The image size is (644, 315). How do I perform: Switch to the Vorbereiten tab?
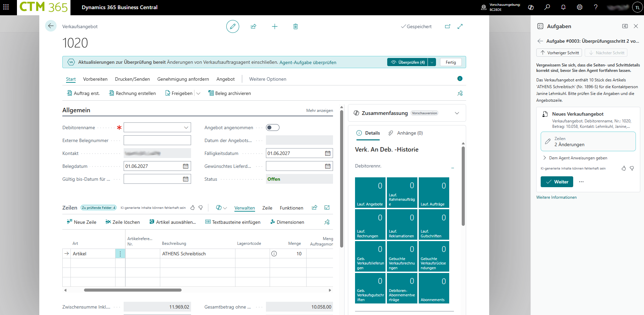95,79
